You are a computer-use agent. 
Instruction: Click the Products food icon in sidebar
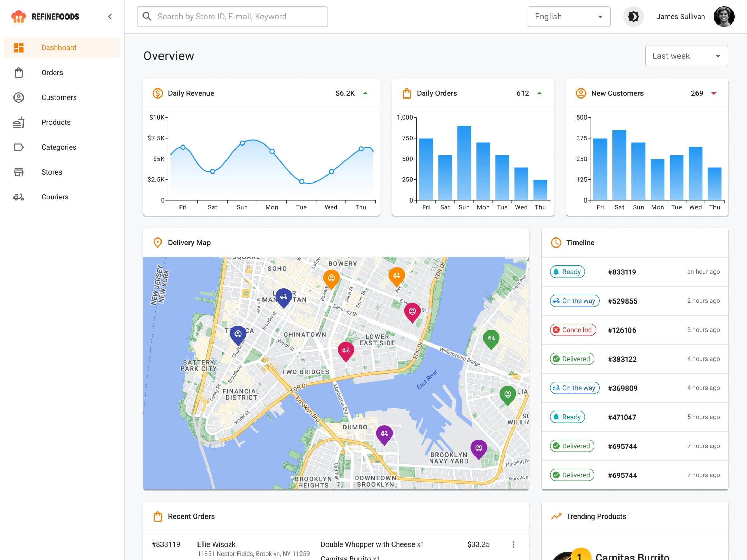tap(19, 122)
